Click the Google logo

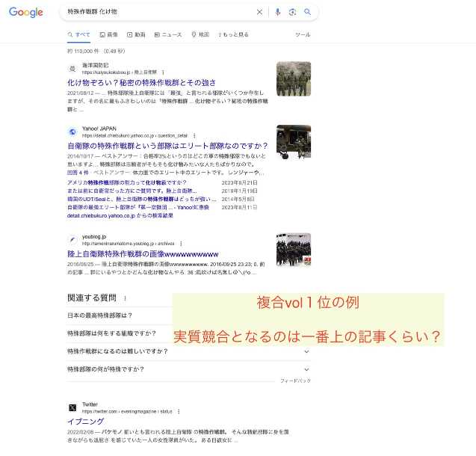click(x=26, y=12)
